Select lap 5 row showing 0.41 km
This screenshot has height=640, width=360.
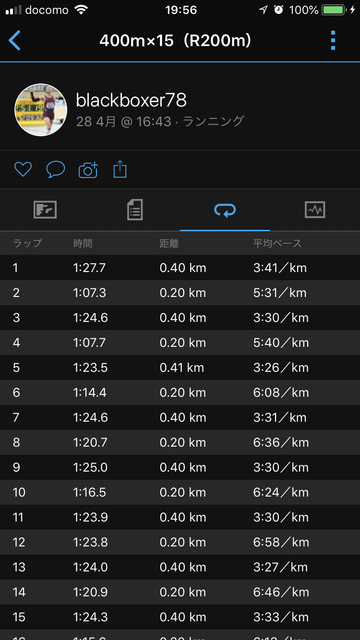[x=180, y=367]
